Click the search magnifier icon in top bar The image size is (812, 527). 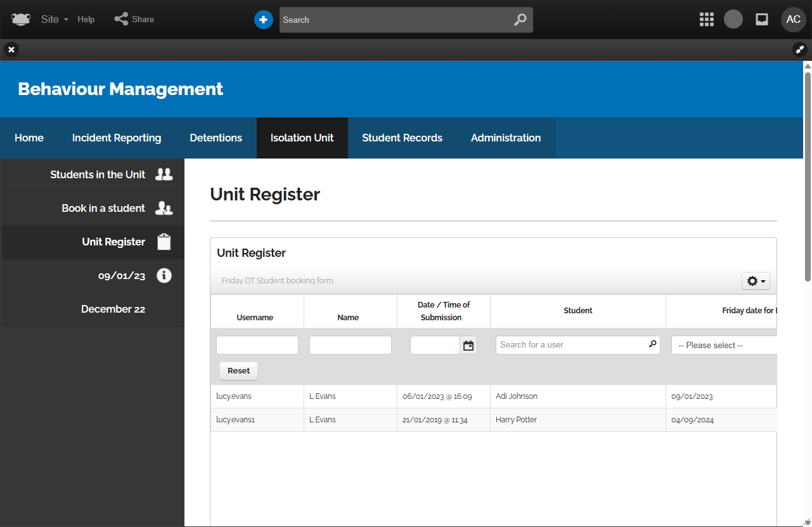[x=520, y=20]
